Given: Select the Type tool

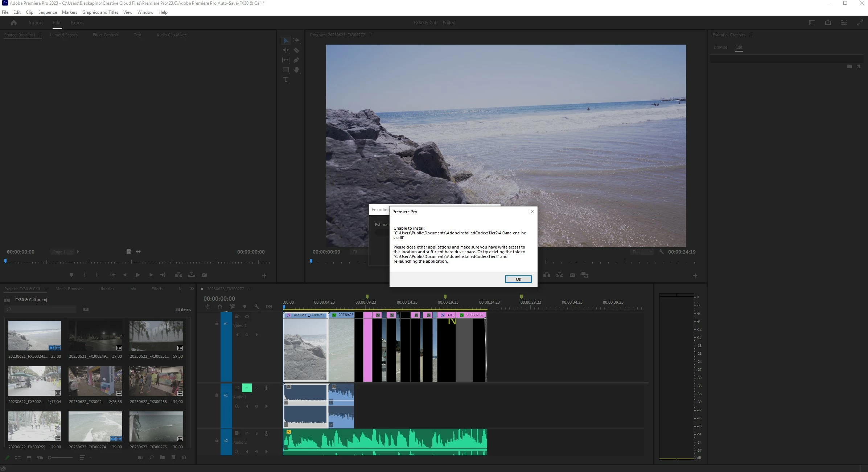Looking at the screenshot, I should point(286,79).
